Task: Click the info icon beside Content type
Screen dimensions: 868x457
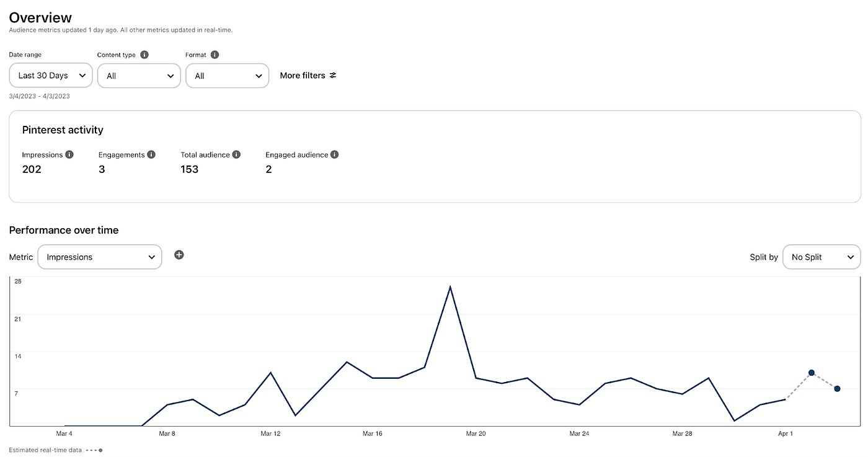Action: (144, 55)
